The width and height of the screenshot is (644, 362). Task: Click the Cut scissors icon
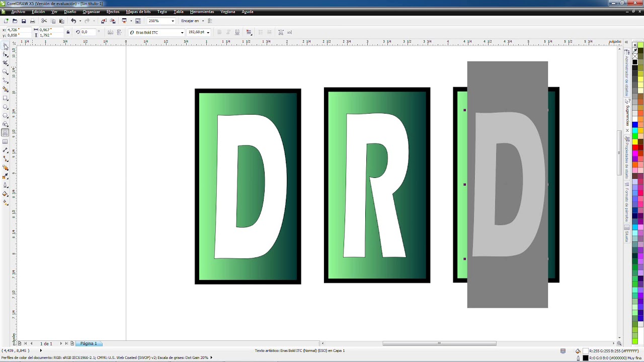point(44,21)
